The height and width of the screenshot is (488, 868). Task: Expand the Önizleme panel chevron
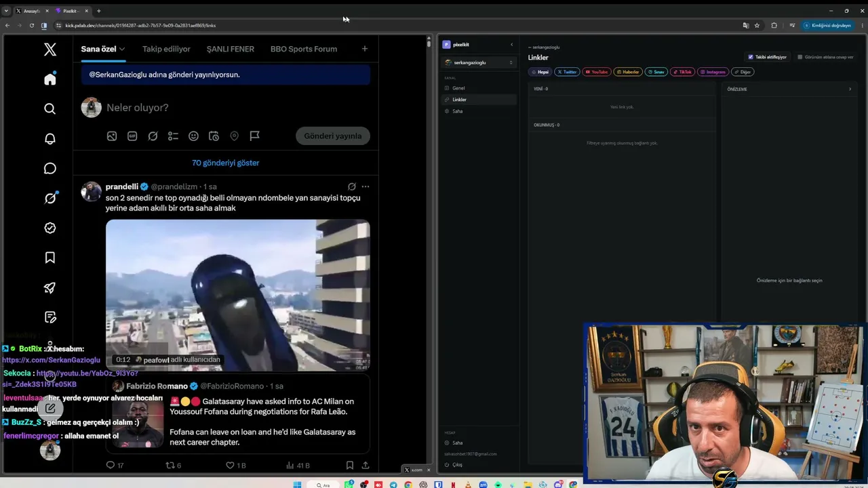pyautogui.click(x=850, y=89)
